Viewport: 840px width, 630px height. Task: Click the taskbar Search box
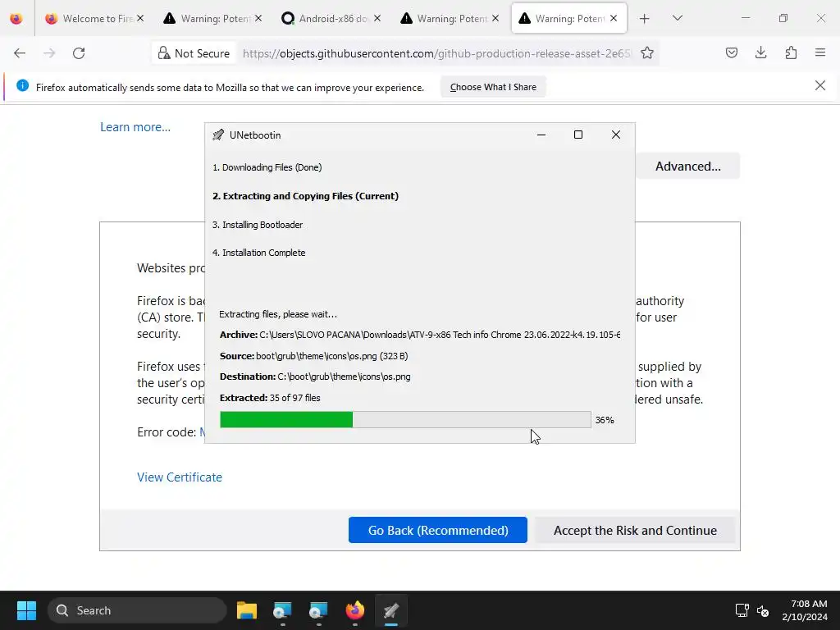(137, 610)
